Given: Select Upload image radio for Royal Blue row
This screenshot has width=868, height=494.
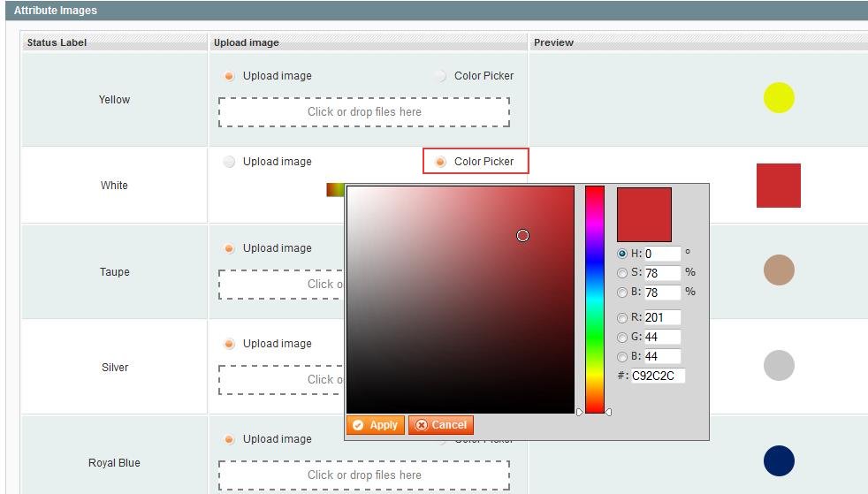Looking at the screenshot, I should (x=230, y=439).
